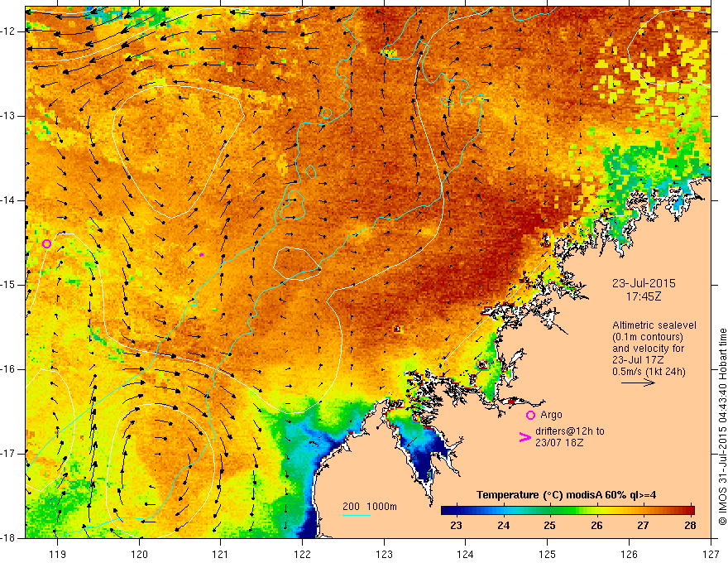The width and height of the screenshot is (728, 563).
Task: Click the date text 23-Jul-2015
Action: click(644, 283)
